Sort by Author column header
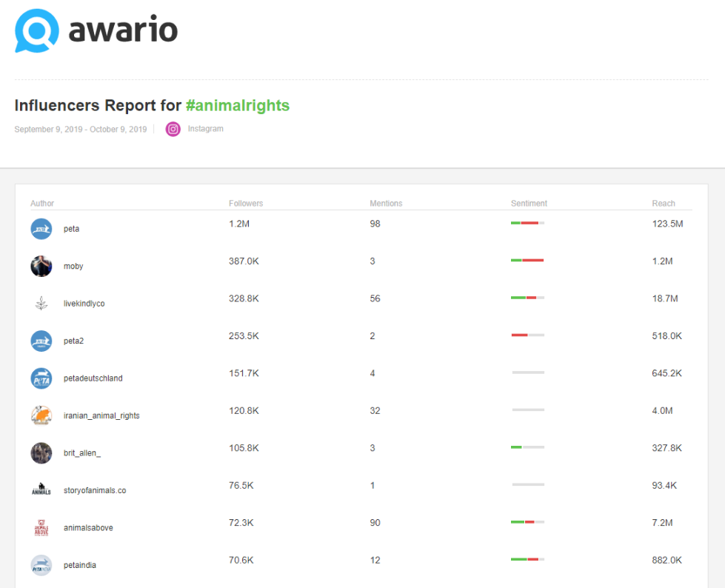The width and height of the screenshot is (725, 588). [x=42, y=204]
